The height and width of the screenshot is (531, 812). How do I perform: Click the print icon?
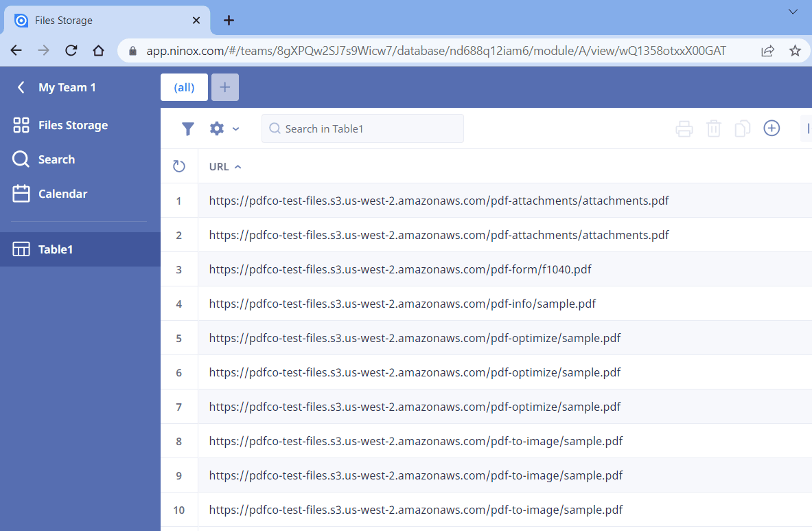pyautogui.click(x=684, y=128)
